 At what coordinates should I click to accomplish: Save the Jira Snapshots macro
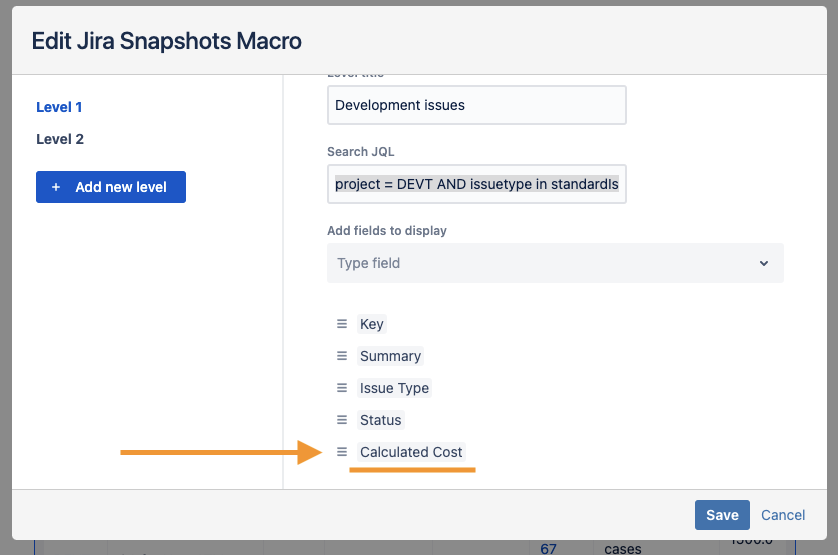point(722,515)
